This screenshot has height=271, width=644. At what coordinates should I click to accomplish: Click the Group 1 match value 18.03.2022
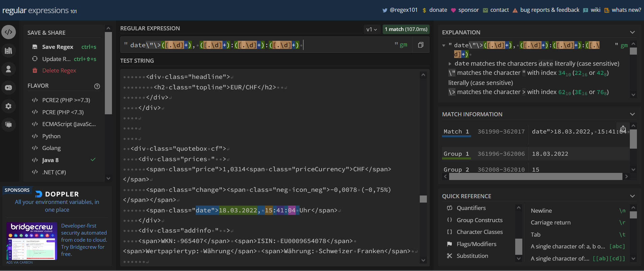[550, 154]
